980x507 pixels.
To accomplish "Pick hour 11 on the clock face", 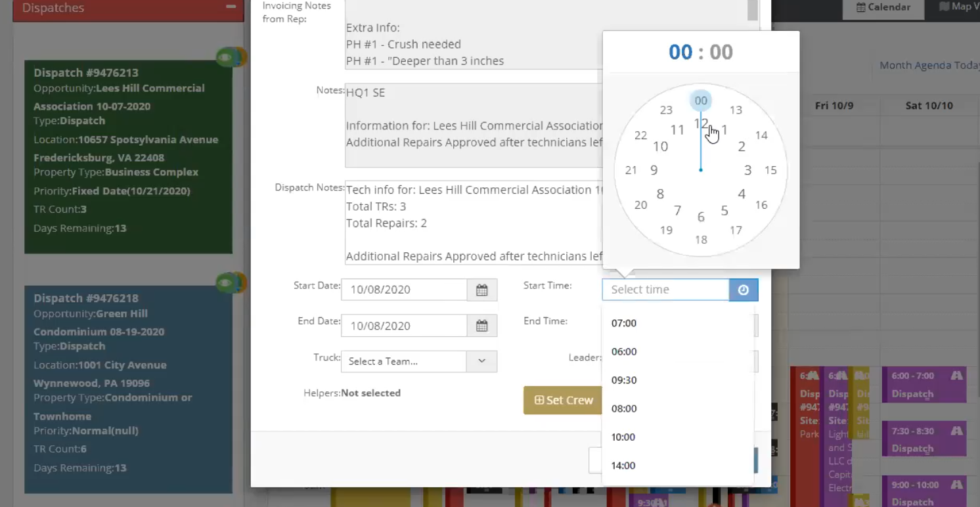I will (x=677, y=129).
